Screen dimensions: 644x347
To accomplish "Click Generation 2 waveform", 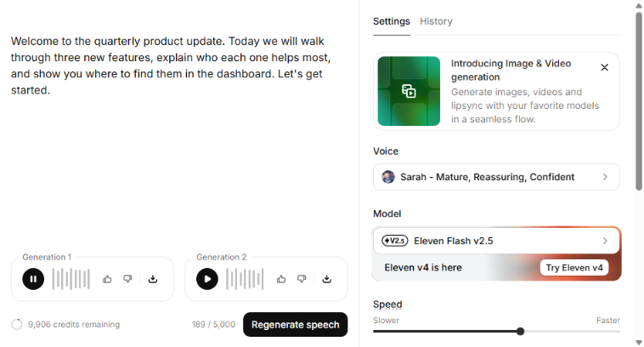I will click(245, 279).
